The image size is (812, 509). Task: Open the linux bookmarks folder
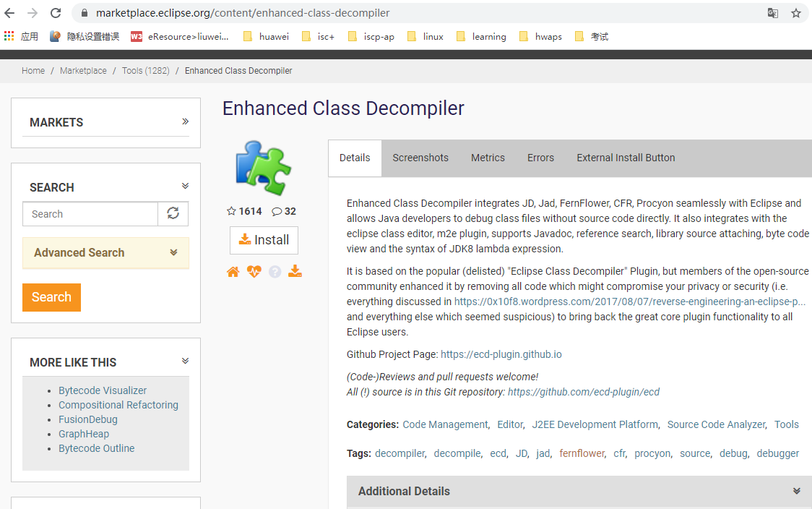(426, 36)
